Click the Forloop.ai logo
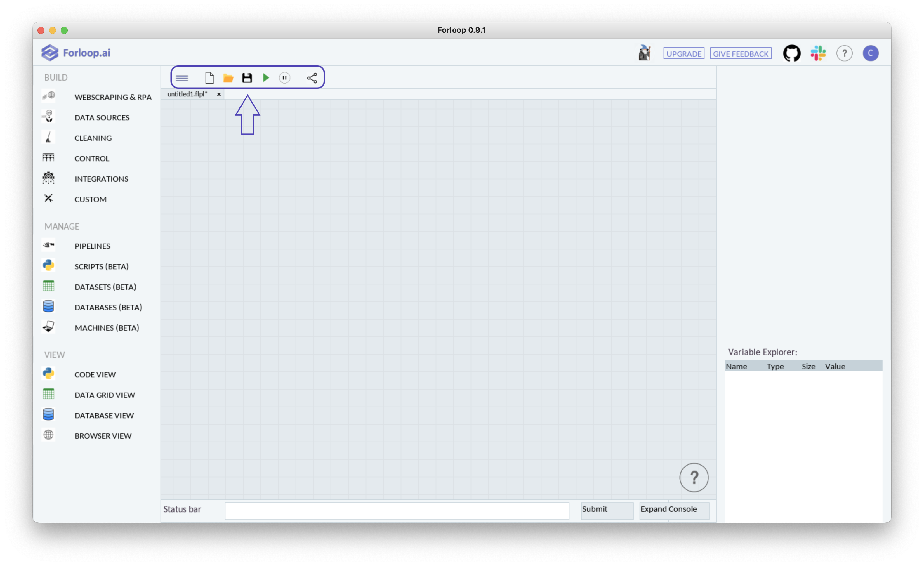Screen dimensions: 924x566 tap(76, 53)
